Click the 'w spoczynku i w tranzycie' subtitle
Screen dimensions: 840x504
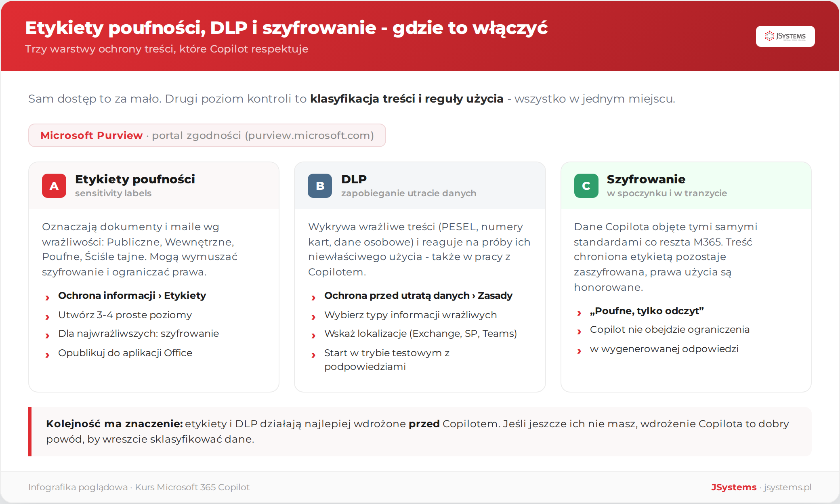click(x=667, y=193)
